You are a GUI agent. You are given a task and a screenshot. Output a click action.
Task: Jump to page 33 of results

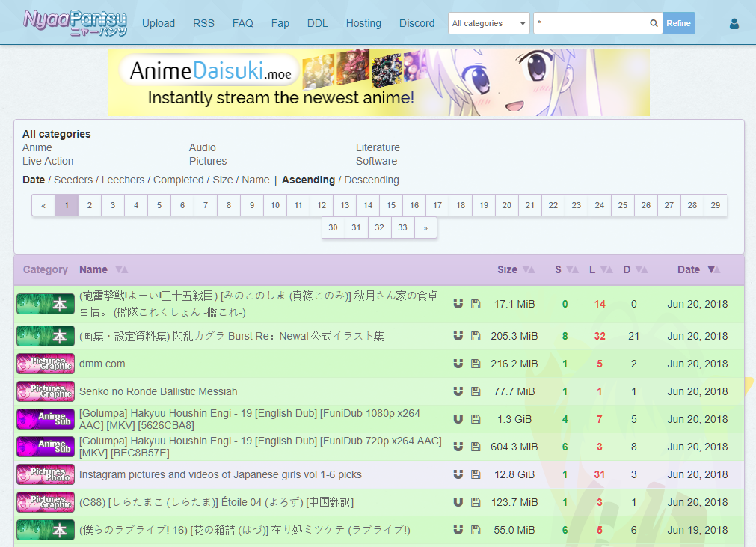click(x=402, y=227)
